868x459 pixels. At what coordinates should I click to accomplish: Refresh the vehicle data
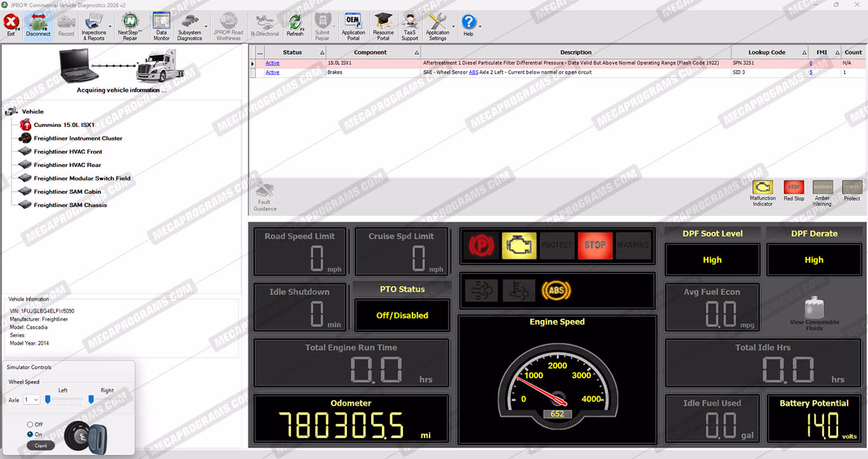pos(295,26)
